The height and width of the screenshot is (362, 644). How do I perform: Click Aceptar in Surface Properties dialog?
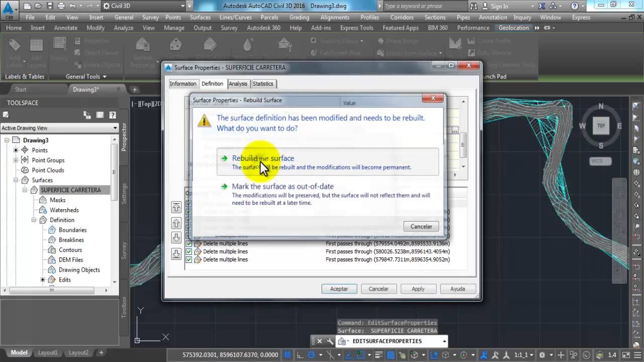click(339, 289)
